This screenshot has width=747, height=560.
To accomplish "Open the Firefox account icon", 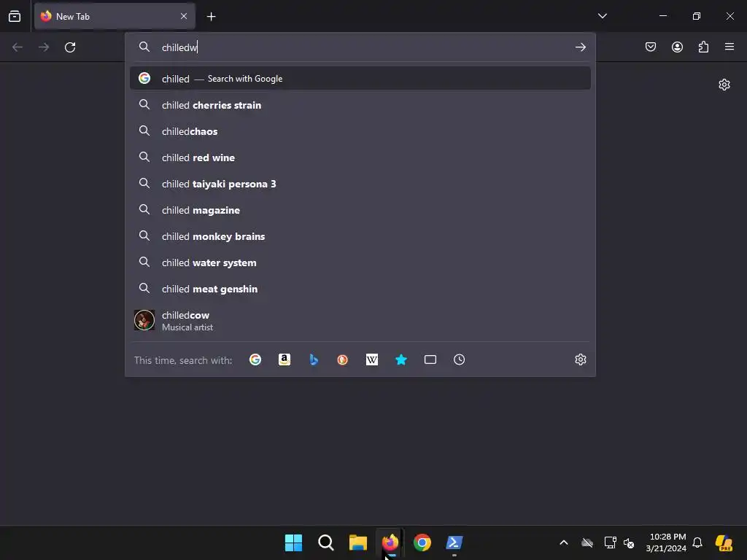I will (677, 47).
